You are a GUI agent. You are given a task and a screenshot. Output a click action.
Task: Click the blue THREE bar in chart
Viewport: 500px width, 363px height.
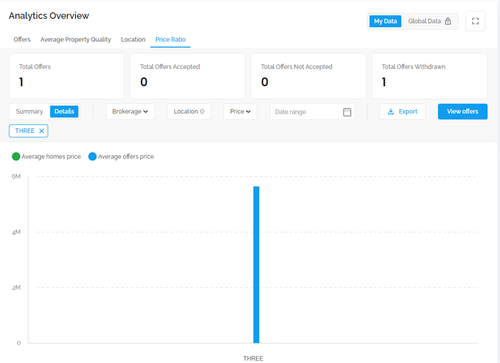click(256, 265)
